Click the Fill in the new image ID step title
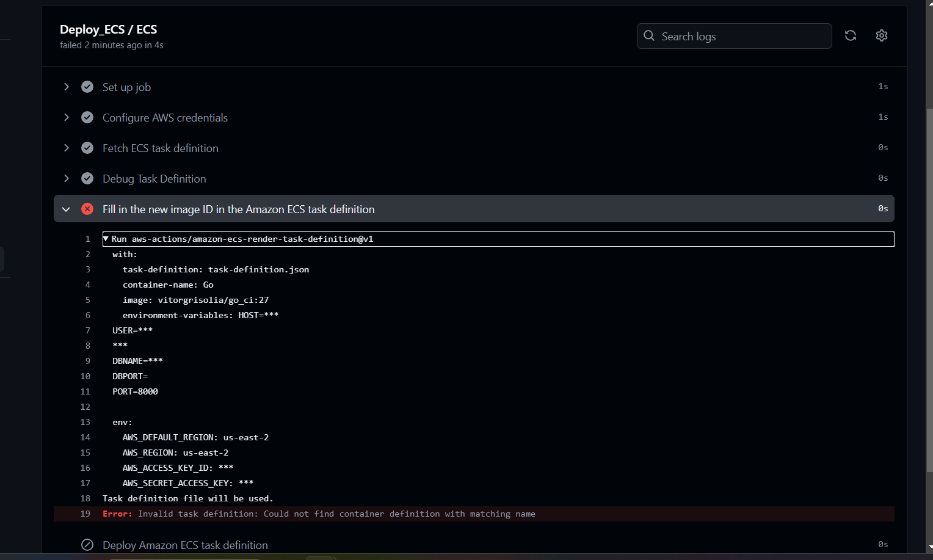 pos(239,209)
